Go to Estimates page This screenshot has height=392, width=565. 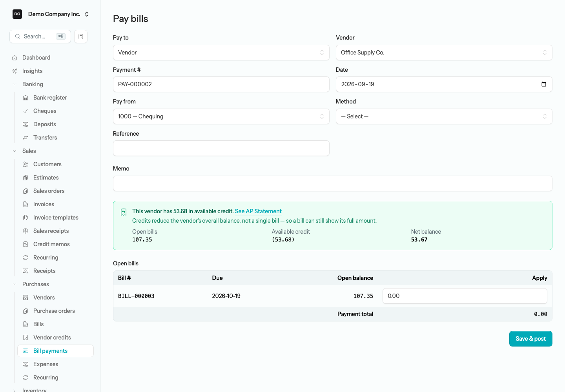[46, 178]
